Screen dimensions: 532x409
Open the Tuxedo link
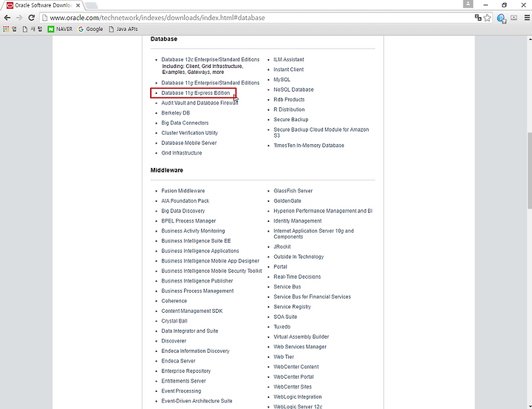click(282, 327)
